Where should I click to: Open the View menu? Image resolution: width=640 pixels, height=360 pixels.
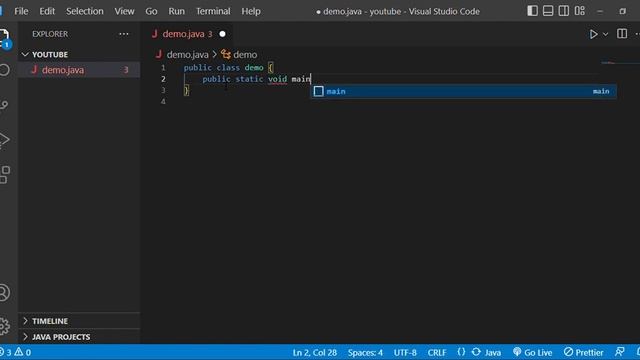(x=124, y=11)
